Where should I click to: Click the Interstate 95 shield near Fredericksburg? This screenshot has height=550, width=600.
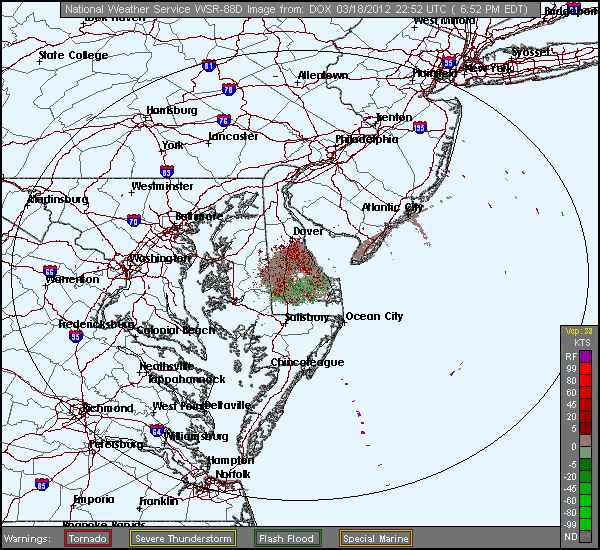tap(76, 336)
